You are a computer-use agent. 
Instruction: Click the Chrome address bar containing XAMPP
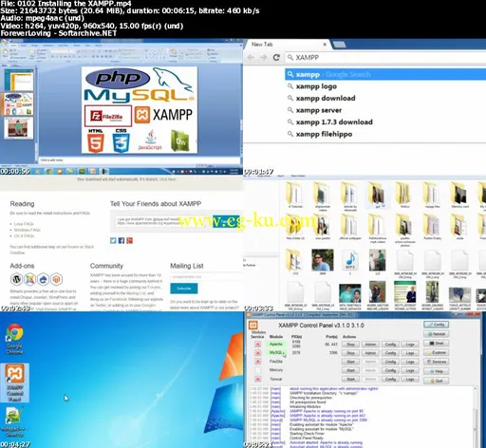[386, 57]
